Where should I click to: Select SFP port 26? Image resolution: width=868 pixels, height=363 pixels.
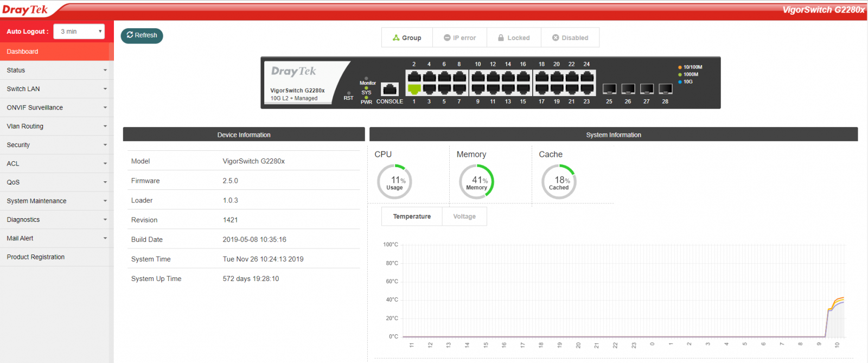click(x=628, y=89)
